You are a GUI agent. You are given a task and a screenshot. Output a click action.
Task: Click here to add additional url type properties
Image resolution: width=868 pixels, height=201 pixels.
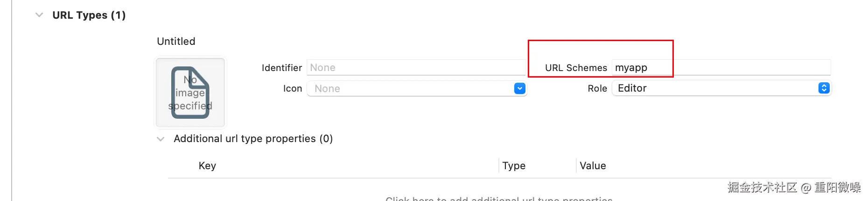click(499, 198)
